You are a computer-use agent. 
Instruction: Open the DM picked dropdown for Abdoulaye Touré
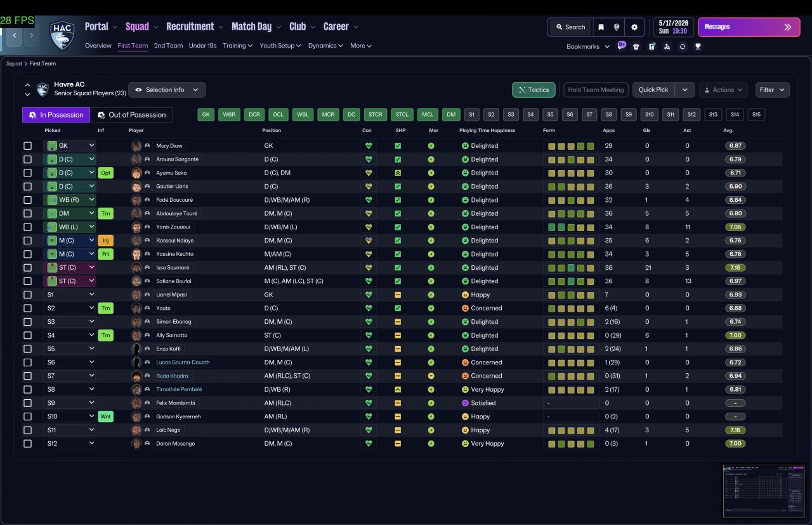tap(70, 213)
